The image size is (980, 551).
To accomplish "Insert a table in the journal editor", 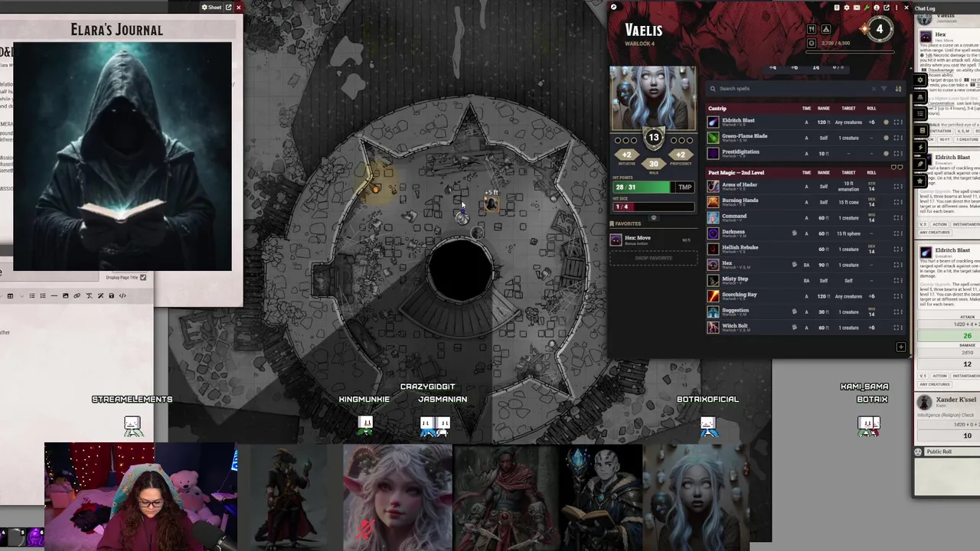I will [10, 295].
